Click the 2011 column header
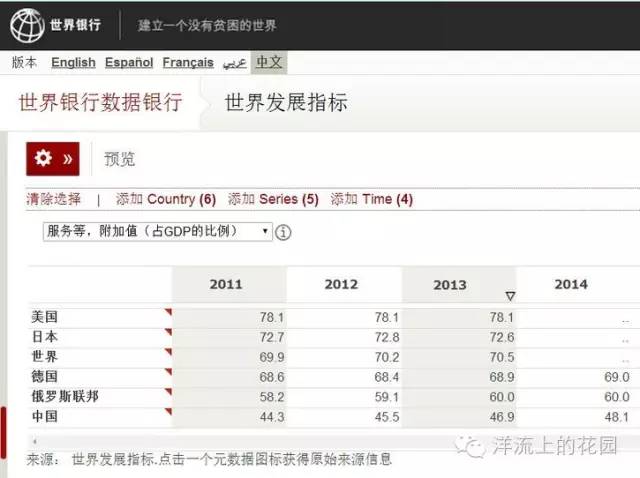The width and height of the screenshot is (640, 478). [226, 285]
